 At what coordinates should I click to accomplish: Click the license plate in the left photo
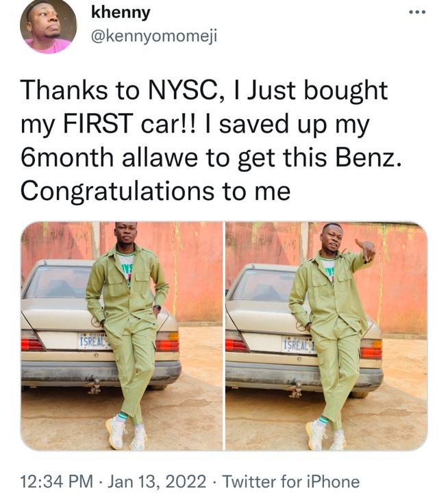tap(94, 342)
